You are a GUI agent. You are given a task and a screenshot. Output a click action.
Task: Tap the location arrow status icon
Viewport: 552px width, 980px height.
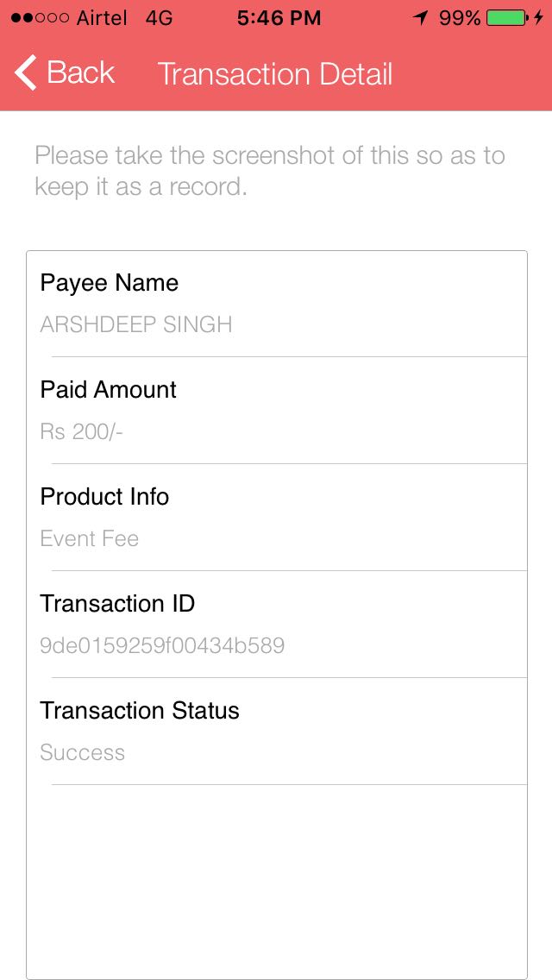pyautogui.click(x=421, y=18)
